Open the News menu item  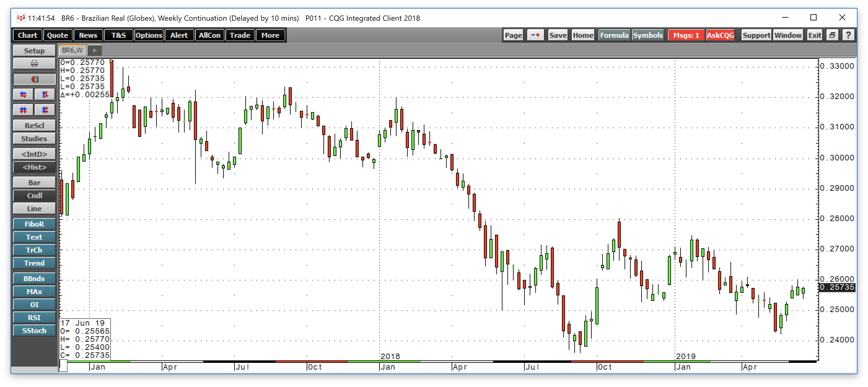(x=88, y=35)
